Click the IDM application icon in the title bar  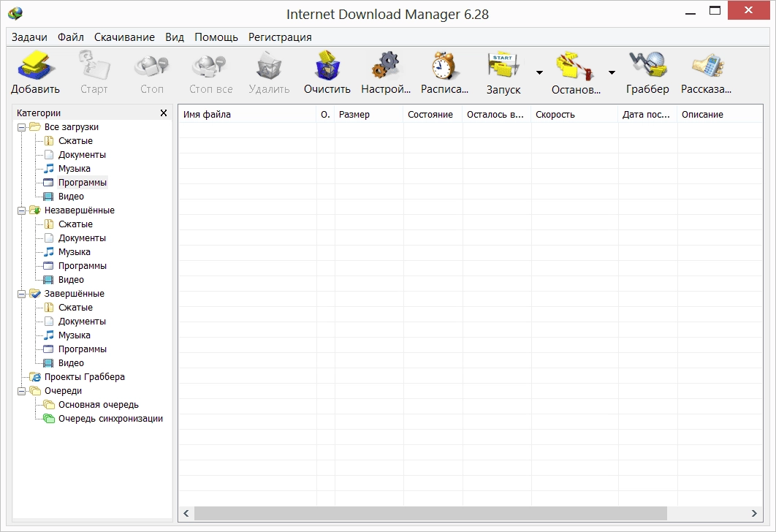point(15,13)
